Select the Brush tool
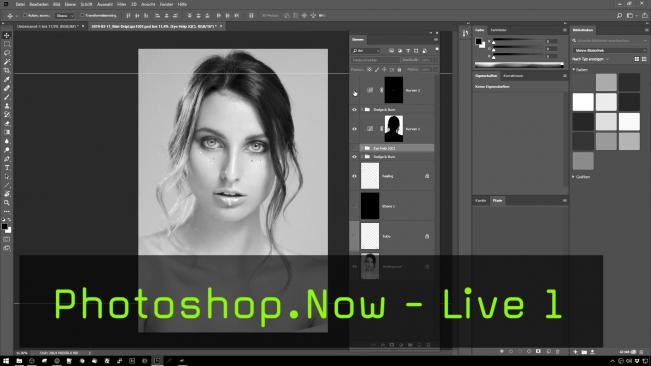The height and width of the screenshot is (366, 651). pos(7,97)
